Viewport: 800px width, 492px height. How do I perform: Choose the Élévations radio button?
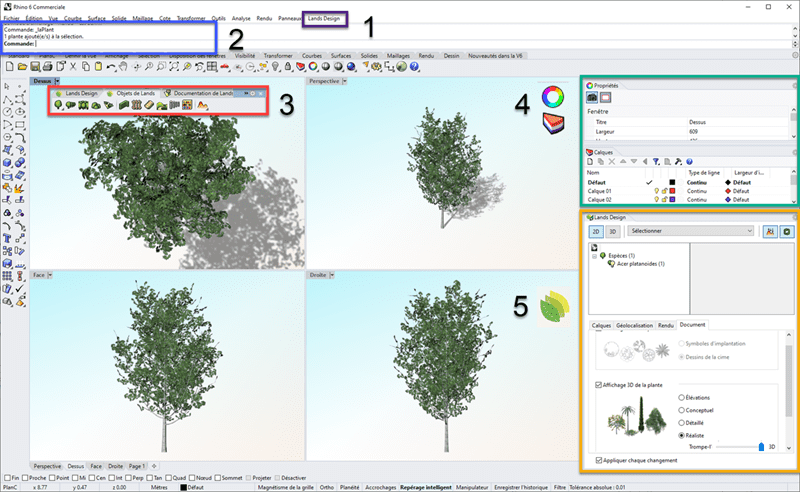point(682,397)
